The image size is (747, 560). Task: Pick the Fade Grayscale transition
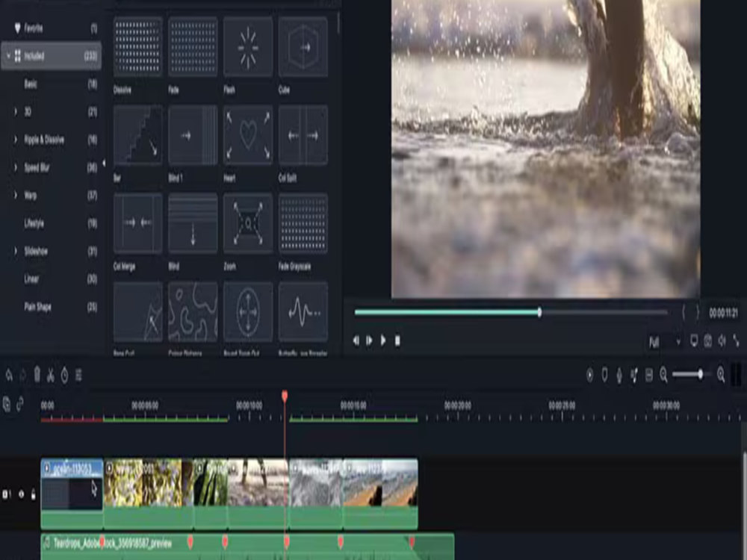point(303,223)
